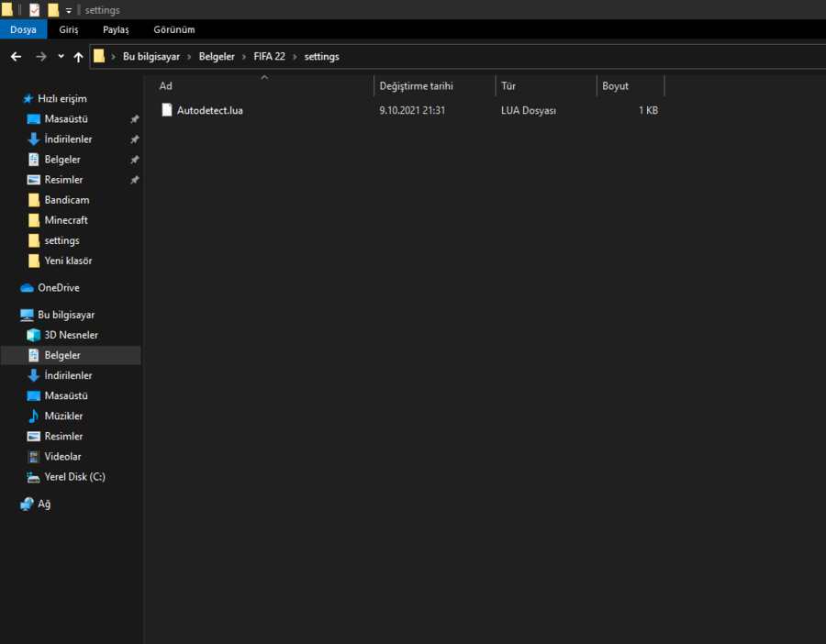Switch to the Görünüm ribbon tab
826x644 pixels.
coord(173,29)
